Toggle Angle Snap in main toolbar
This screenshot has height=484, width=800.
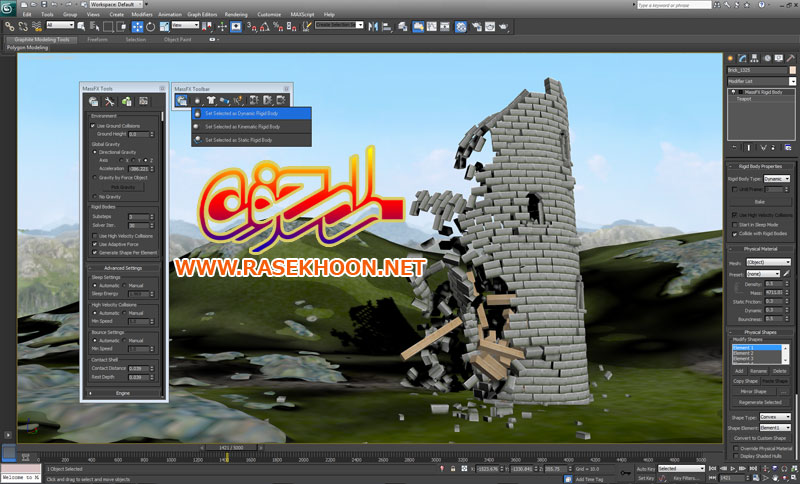264,27
